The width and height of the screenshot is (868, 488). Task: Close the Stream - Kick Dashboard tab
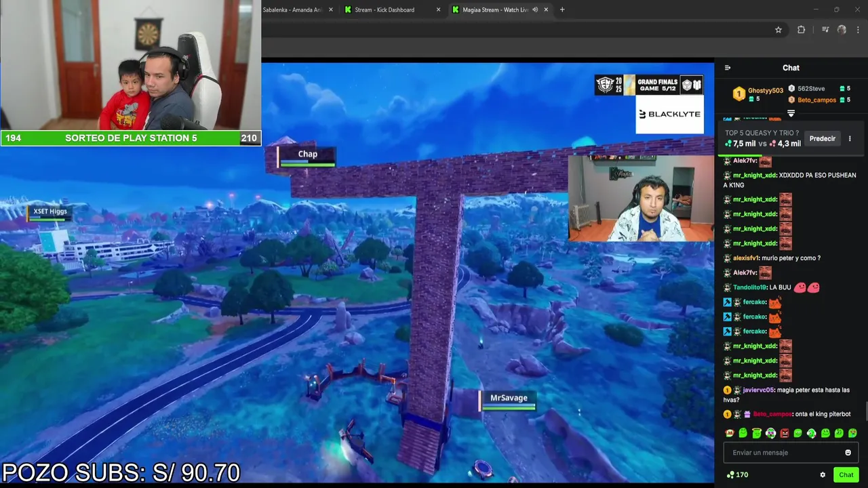438,9
